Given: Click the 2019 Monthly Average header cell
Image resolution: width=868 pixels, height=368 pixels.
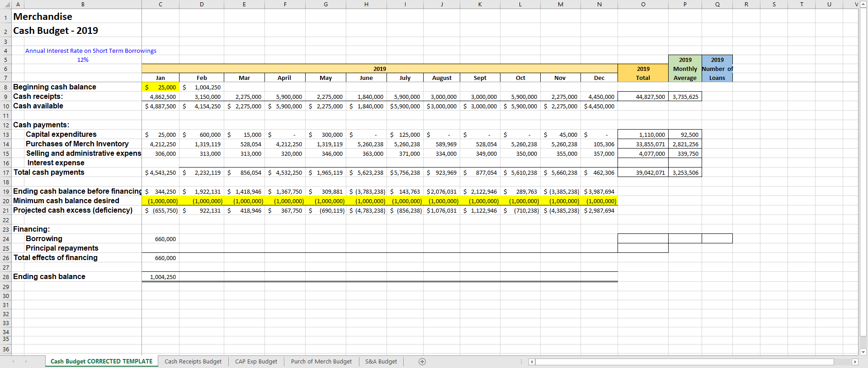Looking at the screenshot, I should [685, 69].
